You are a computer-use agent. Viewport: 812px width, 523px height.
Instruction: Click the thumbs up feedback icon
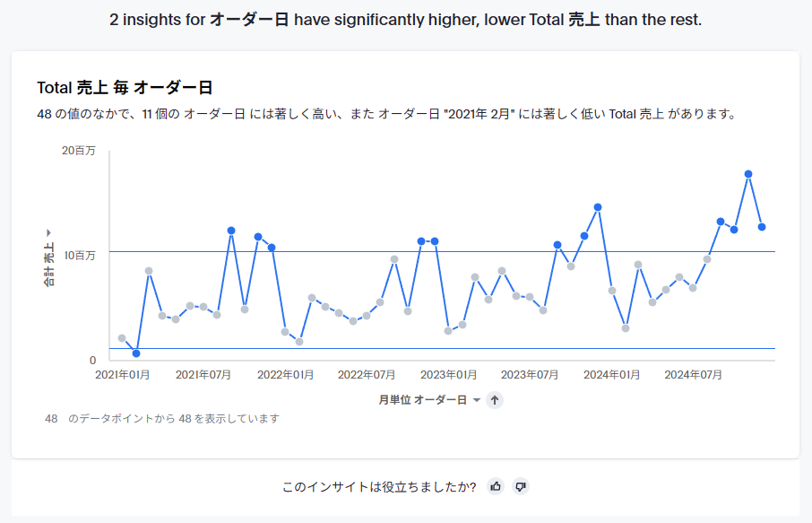click(496, 486)
